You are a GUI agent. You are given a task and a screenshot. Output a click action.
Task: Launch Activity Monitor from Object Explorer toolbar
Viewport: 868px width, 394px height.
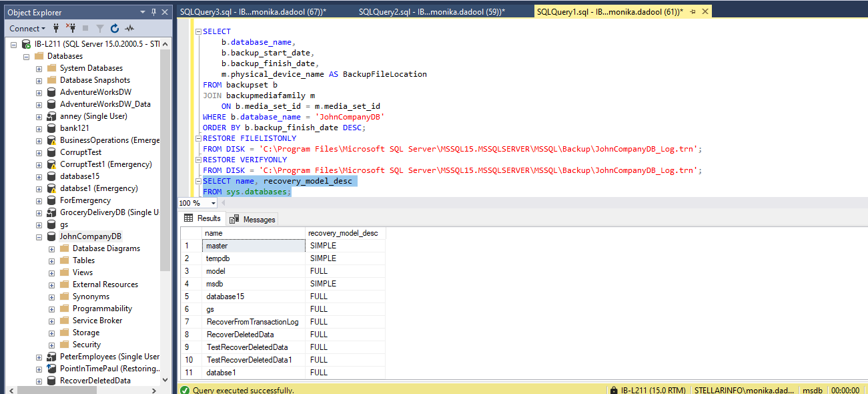[x=129, y=28]
